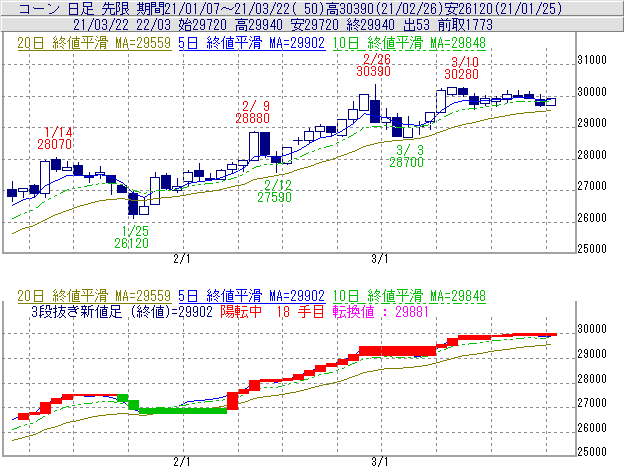Viewport: 624px width, 473px height.
Task: Click the 1/25 26120 low label
Action: click(132, 237)
